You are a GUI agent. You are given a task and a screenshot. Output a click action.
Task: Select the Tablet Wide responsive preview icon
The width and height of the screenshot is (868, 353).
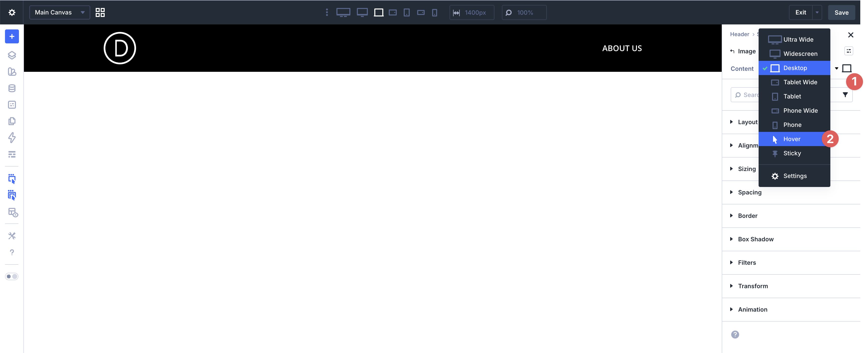click(x=393, y=12)
